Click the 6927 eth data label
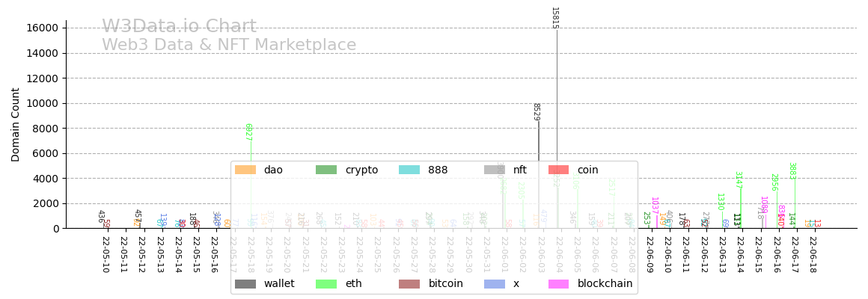This screenshot has height=299, width=868. pyautogui.click(x=248, y=132)
